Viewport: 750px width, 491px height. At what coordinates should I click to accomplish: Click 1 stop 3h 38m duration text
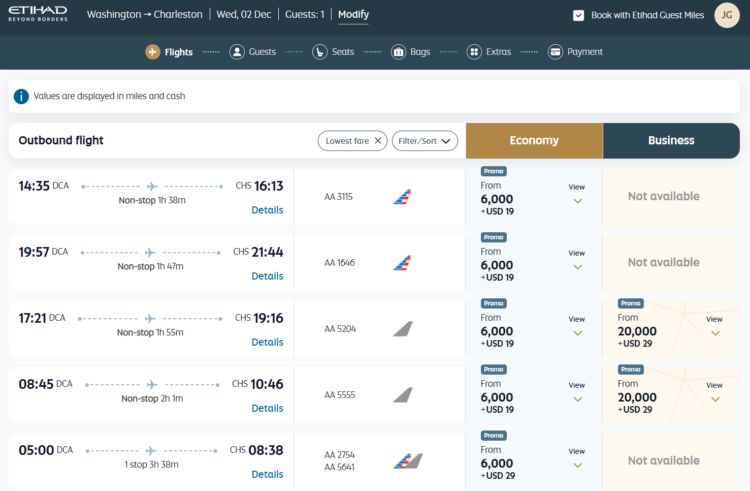151,464
